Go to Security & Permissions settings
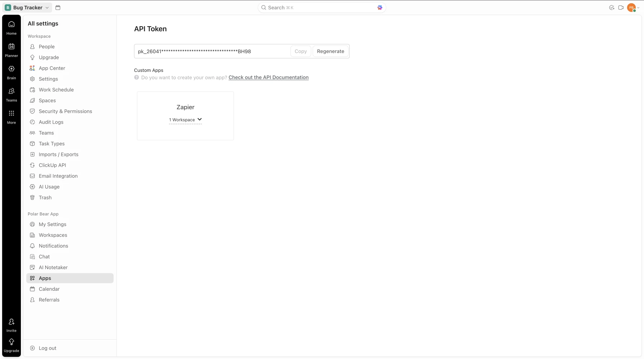644x359 pixels. pyautogui.click(x=65, y=111)
